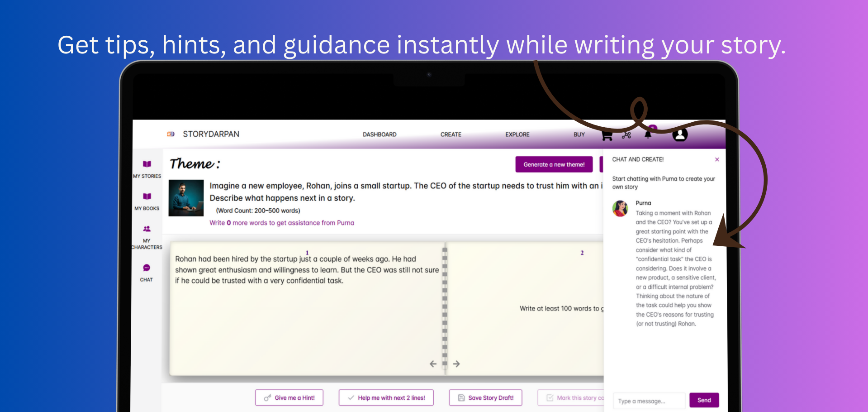This screenshot has width=868, height=412.
Task: Click Help me with next 2 lines
Action: tap(386, 398)
